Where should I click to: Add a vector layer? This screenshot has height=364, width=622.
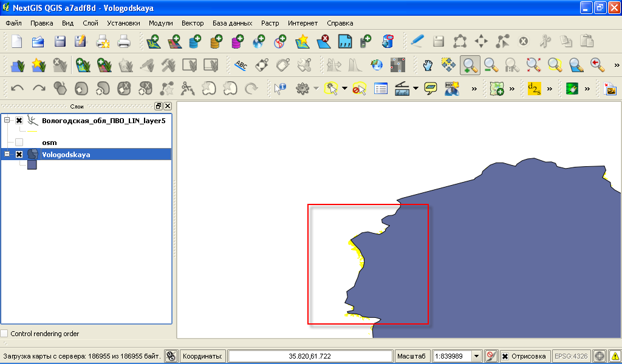click(x=153, y=41)
